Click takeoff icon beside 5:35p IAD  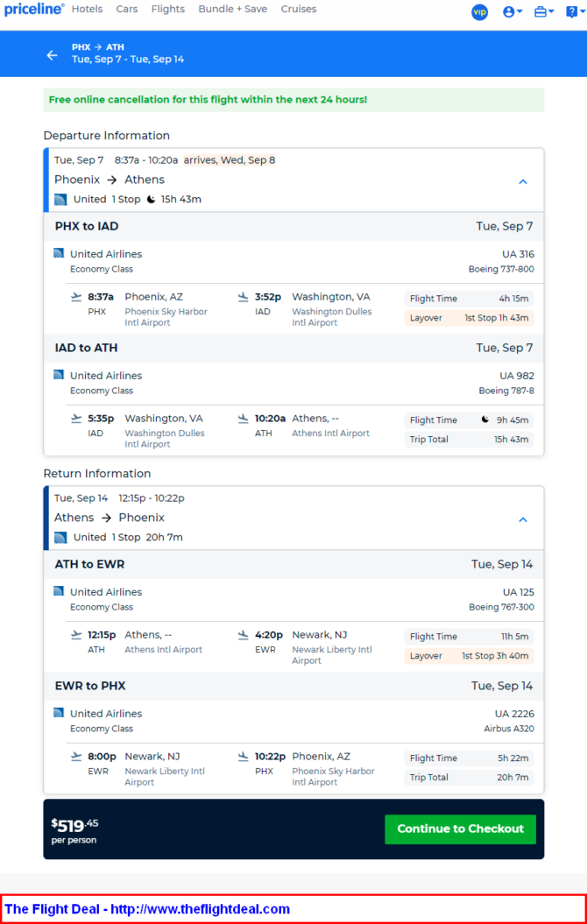coord(76,418)
